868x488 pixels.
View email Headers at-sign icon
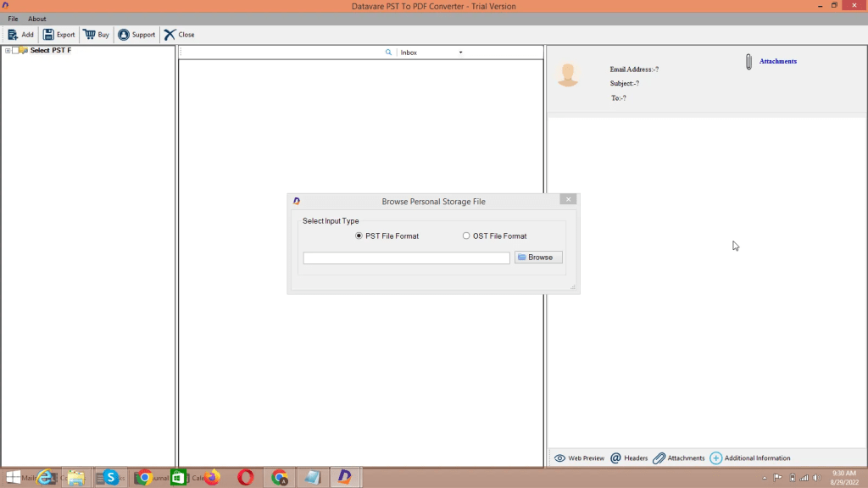click(616, 458)
